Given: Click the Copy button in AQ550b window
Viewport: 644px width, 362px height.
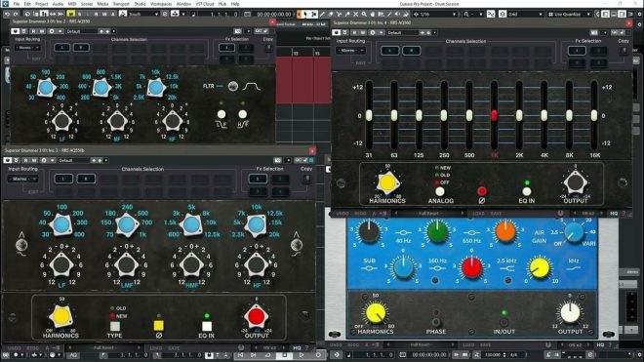Looking at the screenshot, I should point(306,180).
